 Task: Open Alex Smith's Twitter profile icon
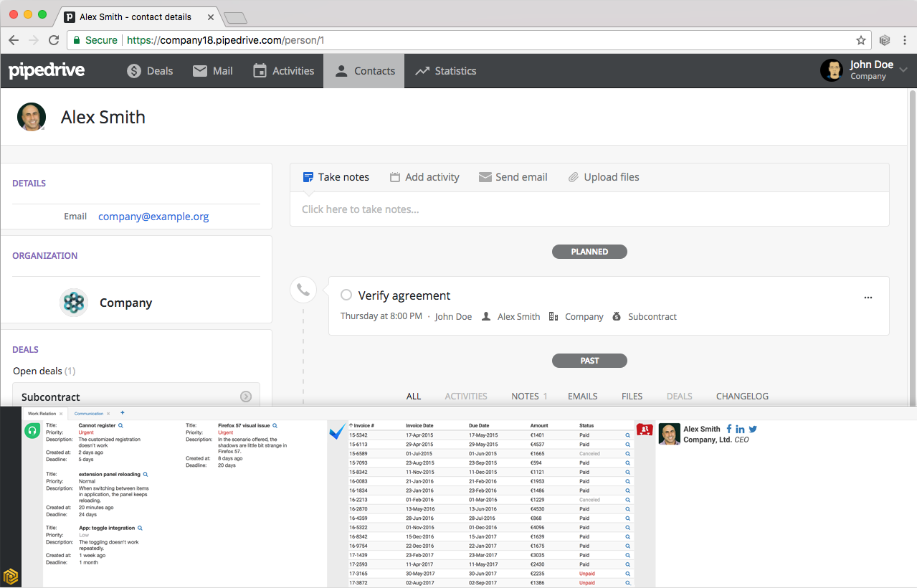(x=753, y=429)
